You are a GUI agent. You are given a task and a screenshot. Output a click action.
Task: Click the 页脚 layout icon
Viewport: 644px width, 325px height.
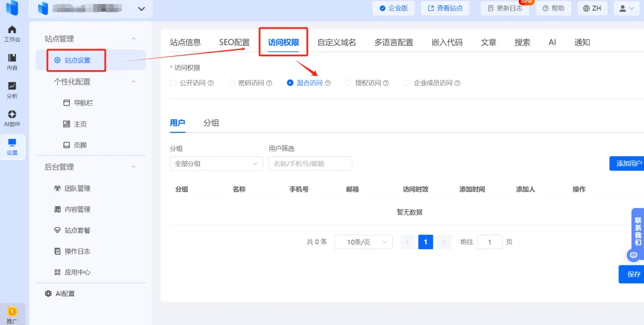67,145
